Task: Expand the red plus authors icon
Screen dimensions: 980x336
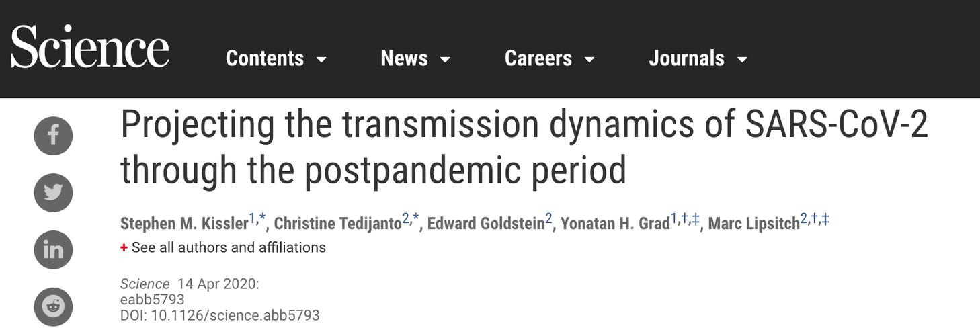Action: click(x=124, y=247)
